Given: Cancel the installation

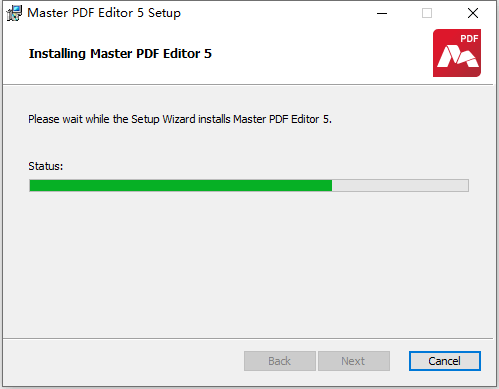Looking at the screenshot, I should pyautogui.click(x=445, y=361).
